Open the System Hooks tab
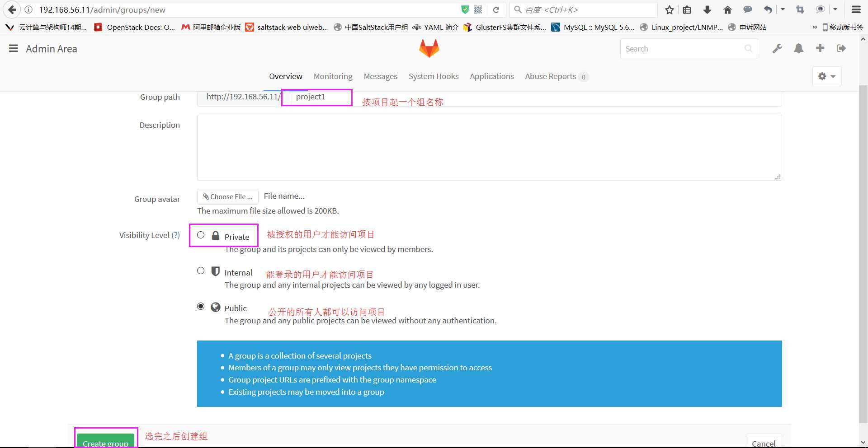Screen dimensions: 868x448 434,76
